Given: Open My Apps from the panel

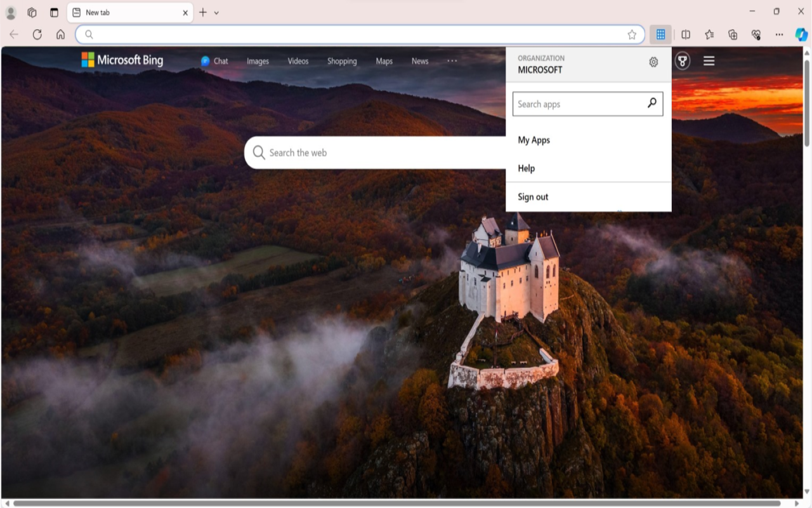Looking at the screenshot, I should click(x=534, y=140).
